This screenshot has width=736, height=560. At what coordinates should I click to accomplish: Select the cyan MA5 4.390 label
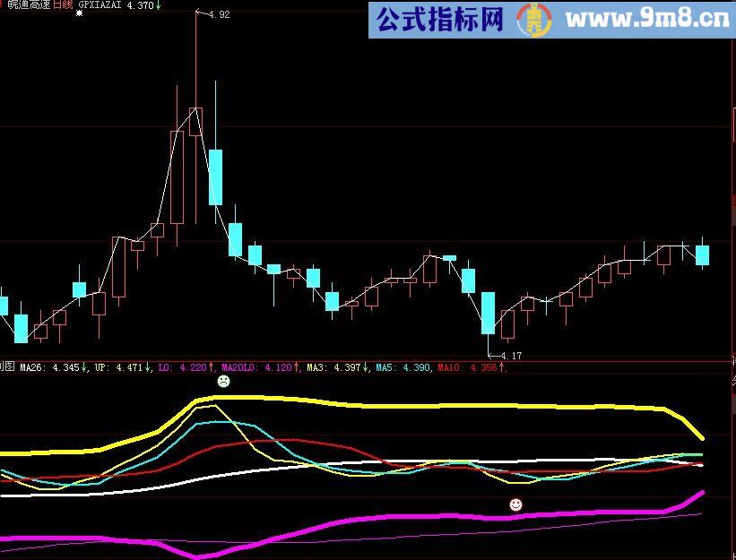coord(403,367)
